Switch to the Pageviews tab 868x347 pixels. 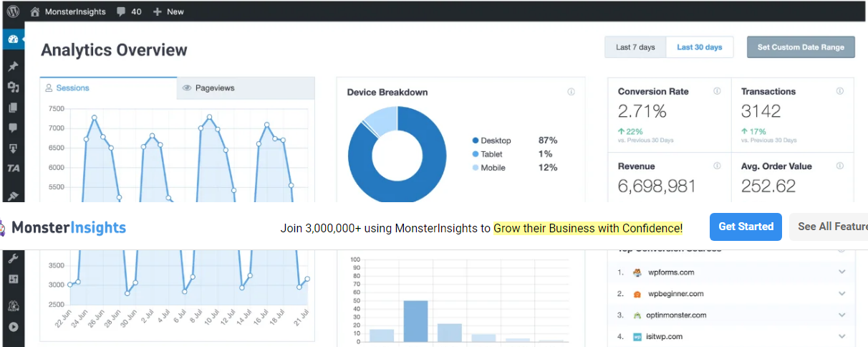[246, 88]
